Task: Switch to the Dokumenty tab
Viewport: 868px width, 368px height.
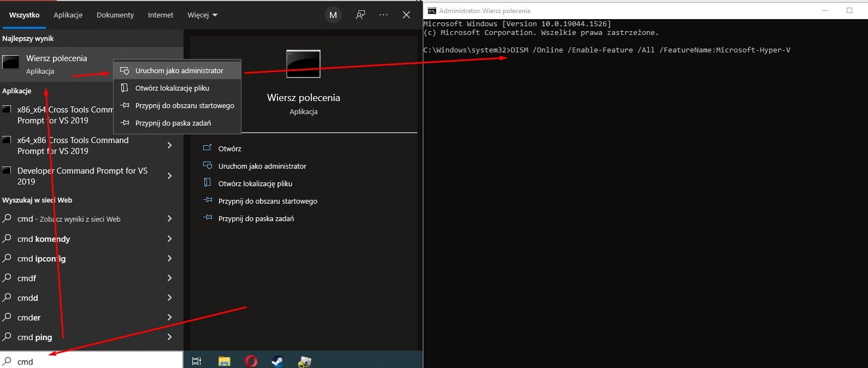Action: (x=115, y=15)
